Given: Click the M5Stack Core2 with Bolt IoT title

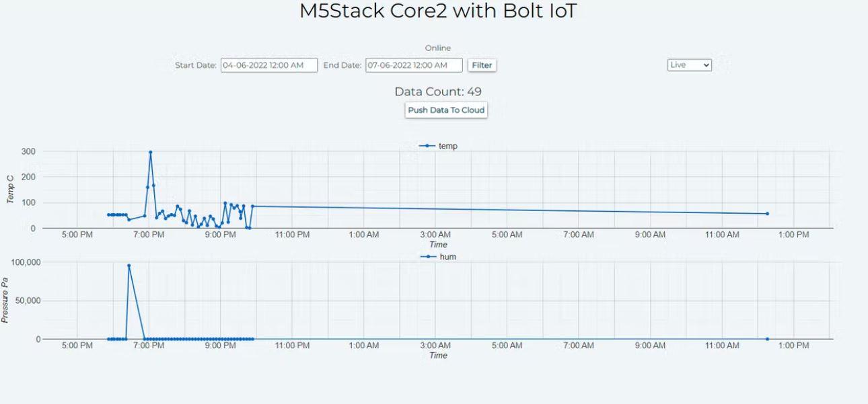Looking at the screenshot, I should tap(438, 11).
